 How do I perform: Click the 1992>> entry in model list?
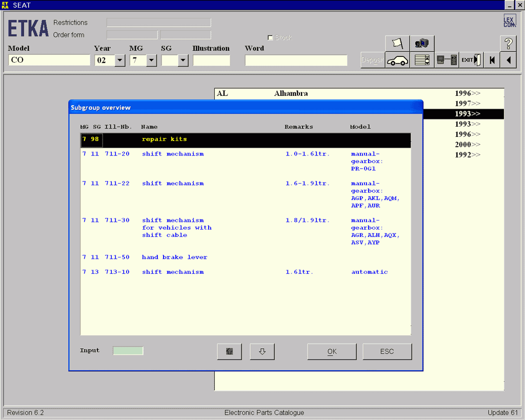(x=468, y=155)
